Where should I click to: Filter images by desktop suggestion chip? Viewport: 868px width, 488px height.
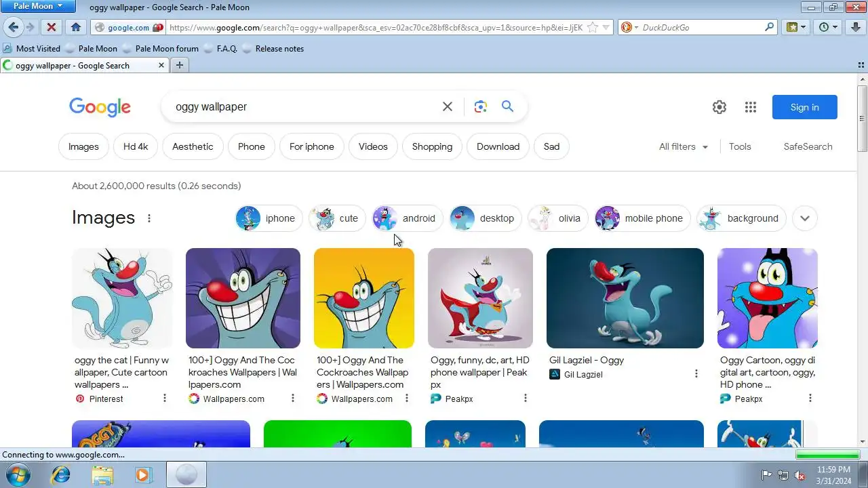(x=486, y=218)
